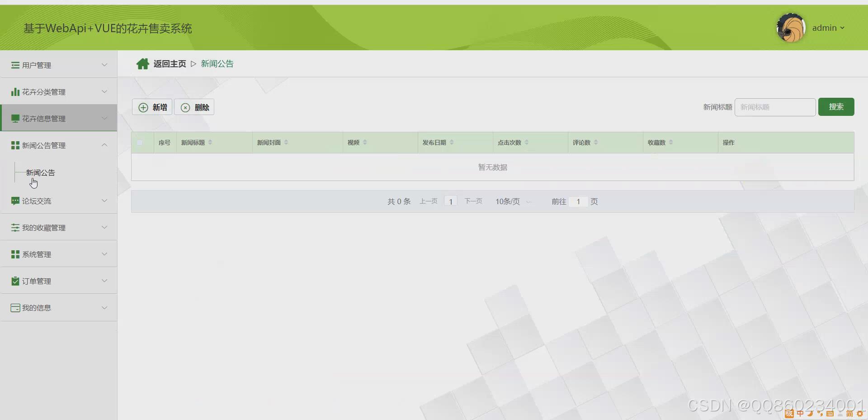Sort table by 新闻标题 column
The height and width of the screenshot is (420, 868).
click(x=210, y=143)
